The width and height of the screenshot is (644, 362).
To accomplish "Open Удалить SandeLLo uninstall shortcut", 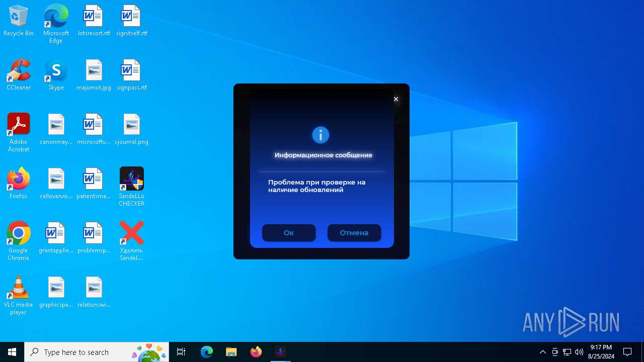I will [132, 241].
